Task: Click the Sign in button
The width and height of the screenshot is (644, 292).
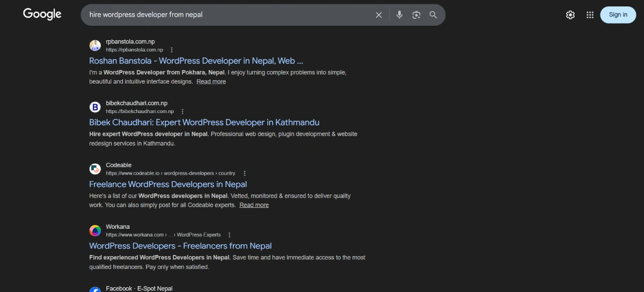Action: coord(618,15)
